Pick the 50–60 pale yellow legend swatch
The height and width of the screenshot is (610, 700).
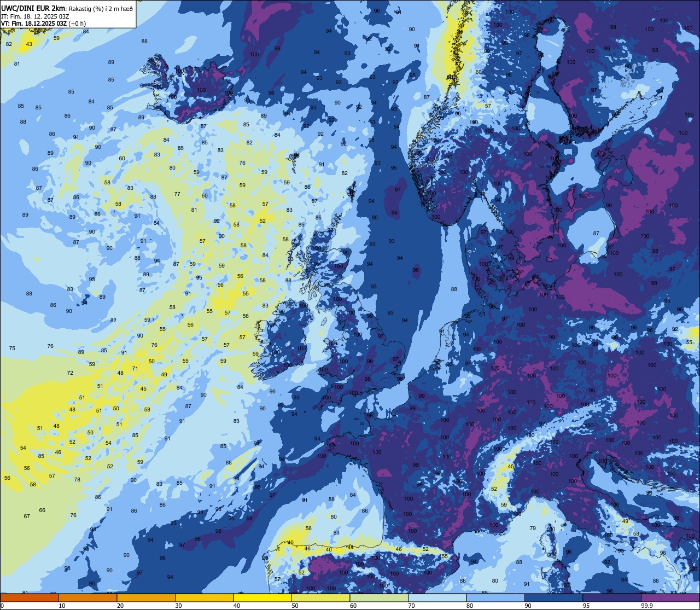click(x=320, y=598)
